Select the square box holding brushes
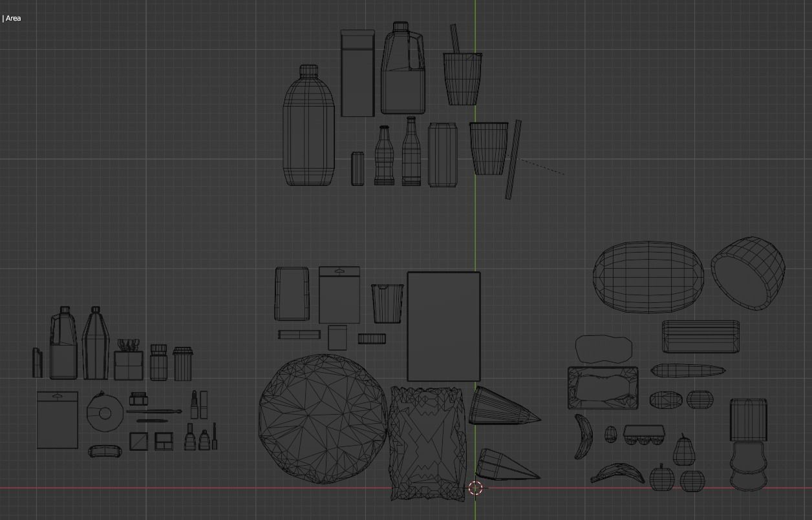This screenshot has height=520, width=812. click(x=129, y=360)
